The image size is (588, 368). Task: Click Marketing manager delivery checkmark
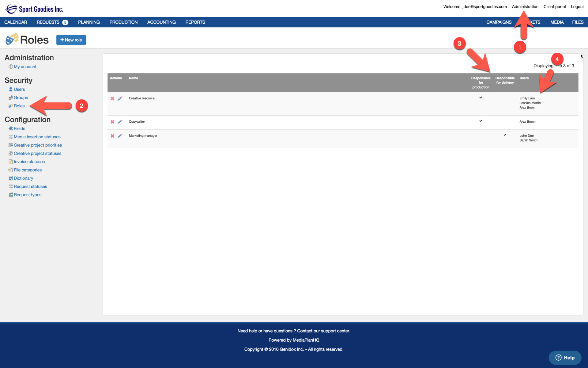505,135
